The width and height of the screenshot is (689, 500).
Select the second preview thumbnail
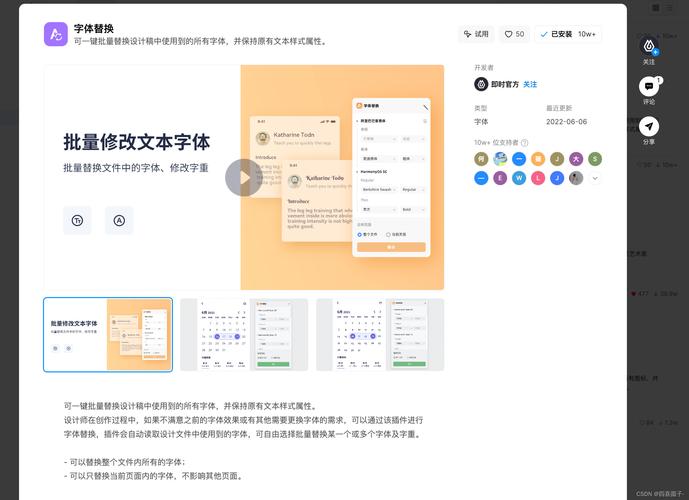[244, 334]
